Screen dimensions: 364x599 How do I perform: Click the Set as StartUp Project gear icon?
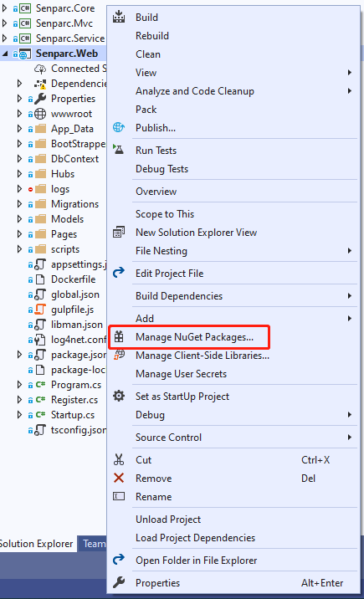point(119,396)
